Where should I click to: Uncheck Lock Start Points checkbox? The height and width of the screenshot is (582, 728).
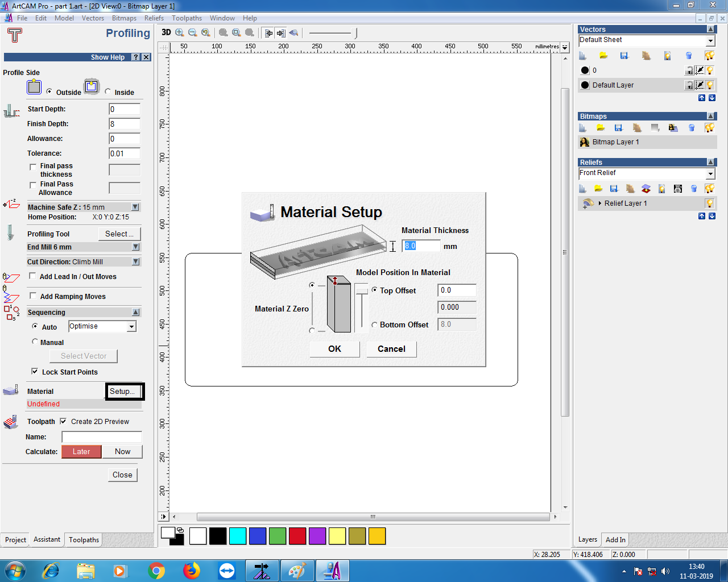coord(35,372)
